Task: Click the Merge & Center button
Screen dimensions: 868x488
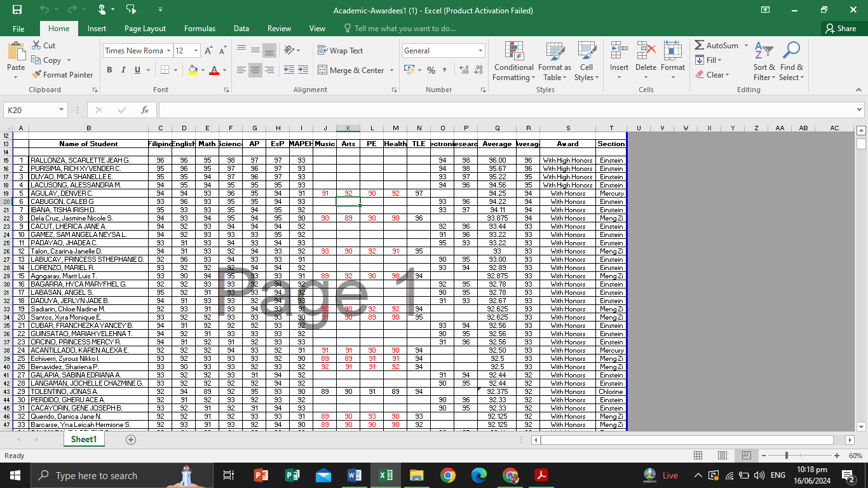Action: pos(351,70)
